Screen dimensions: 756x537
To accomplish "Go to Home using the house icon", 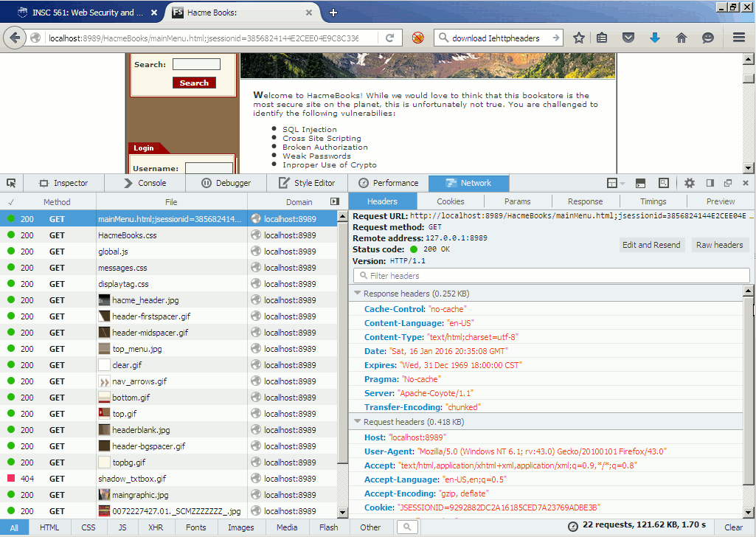I will [x=681, y=38].
